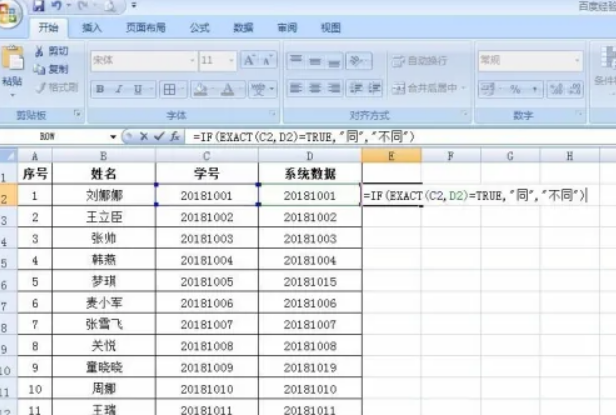Switch to the Page Layout (页面布局) tab
The width and height of the screenshot is (616, 415).
pos(145,28)
